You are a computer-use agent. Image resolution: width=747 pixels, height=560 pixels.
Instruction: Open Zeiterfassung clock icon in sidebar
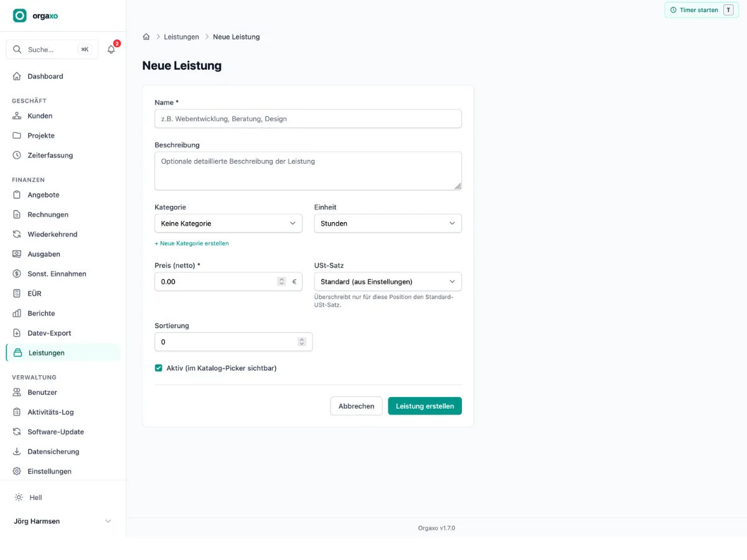click(17, 155)
